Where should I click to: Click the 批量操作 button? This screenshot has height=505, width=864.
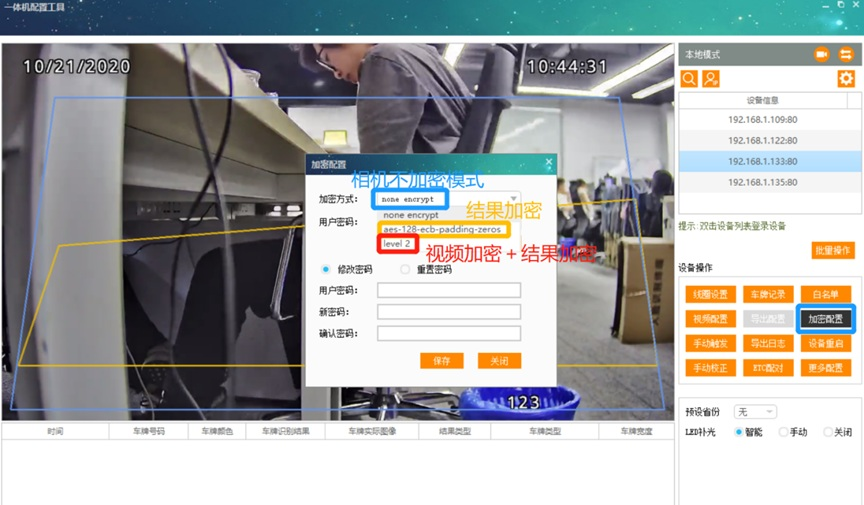click(x=833, y=250)
